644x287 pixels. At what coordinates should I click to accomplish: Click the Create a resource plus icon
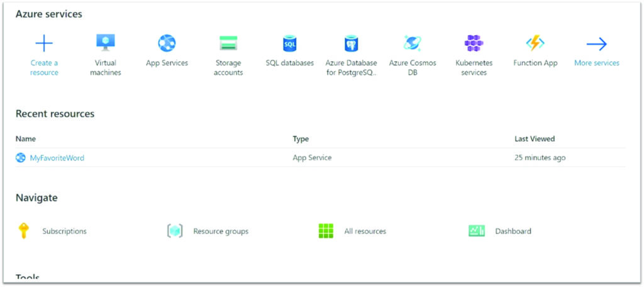click(x=44, y=43)
